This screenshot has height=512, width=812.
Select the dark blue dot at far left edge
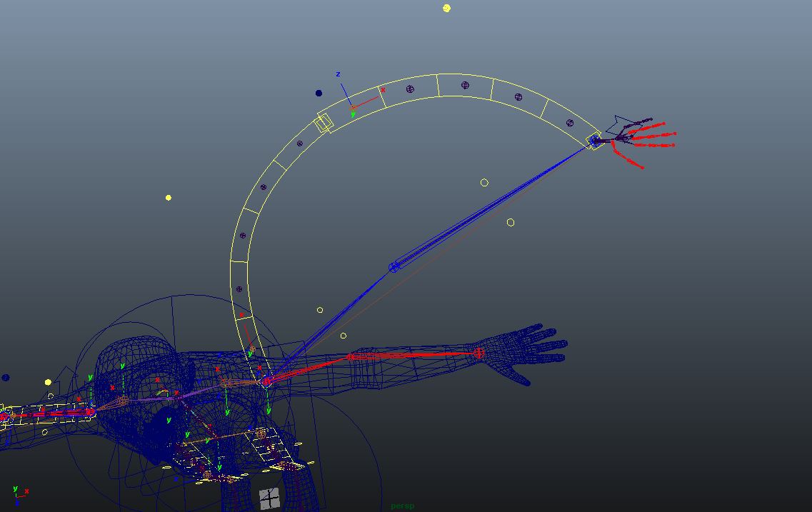[6, 378]
